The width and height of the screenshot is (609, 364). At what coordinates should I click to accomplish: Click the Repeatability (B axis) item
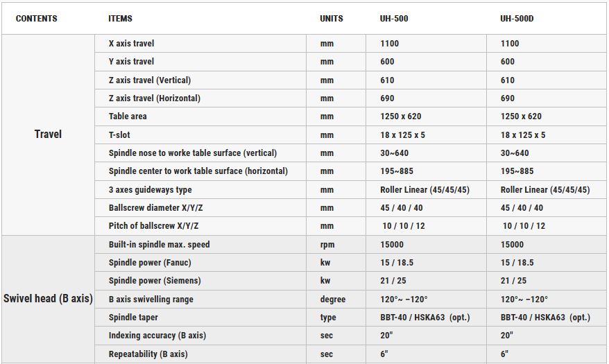click(x=148, y=354)
